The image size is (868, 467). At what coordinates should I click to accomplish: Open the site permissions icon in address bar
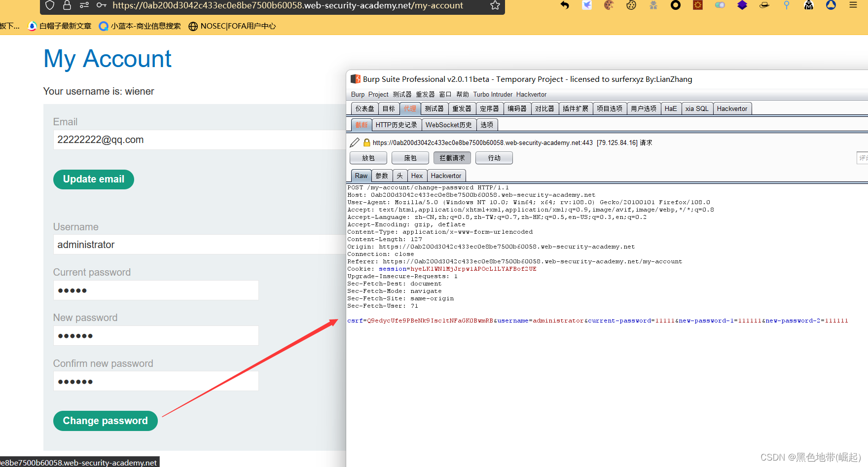[x=84, y=5]
